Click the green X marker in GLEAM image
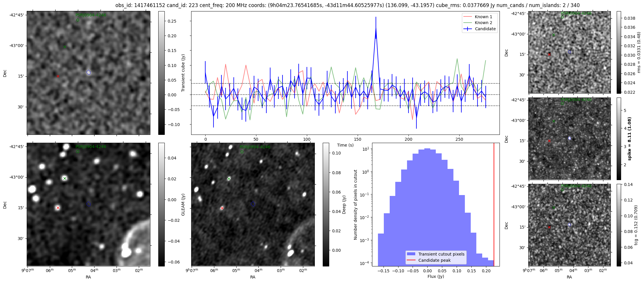The width and height of the screenshot is (644, 282). 65,178
